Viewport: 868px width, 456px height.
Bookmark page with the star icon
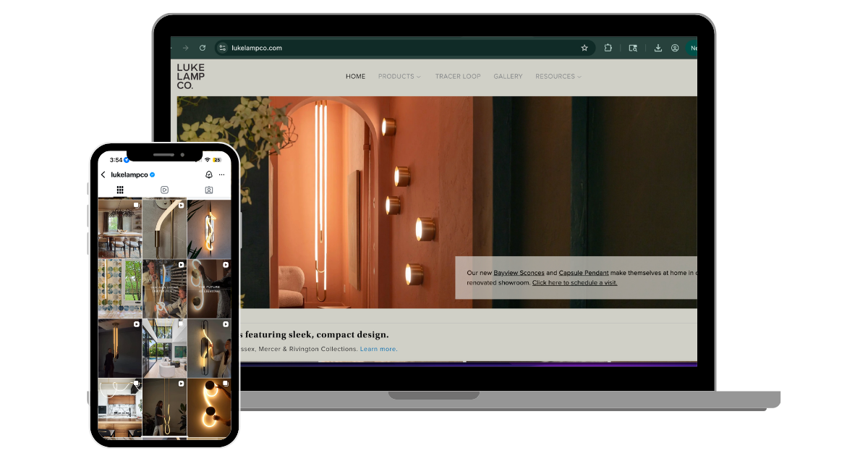(584, 48)
